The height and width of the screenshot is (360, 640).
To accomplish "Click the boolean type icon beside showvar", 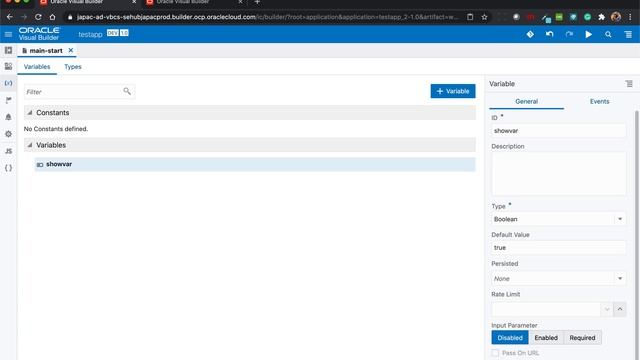I will tap(40, 164).
